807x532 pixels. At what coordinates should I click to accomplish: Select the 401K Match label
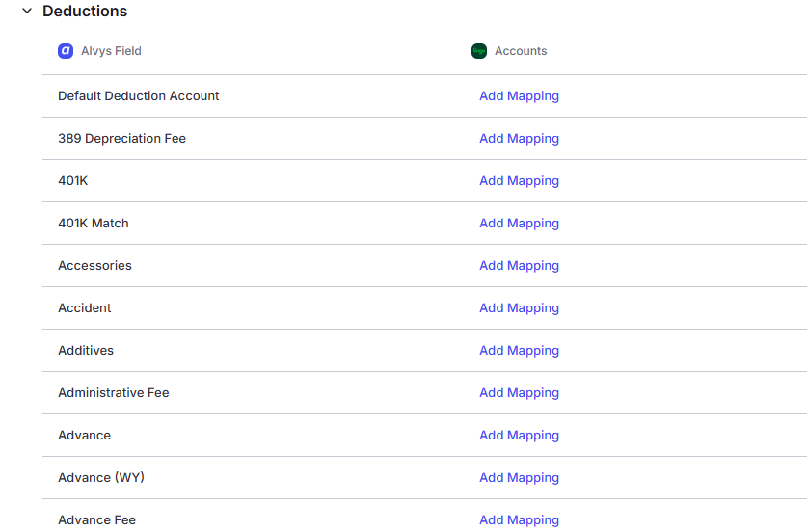coord(94,224)
